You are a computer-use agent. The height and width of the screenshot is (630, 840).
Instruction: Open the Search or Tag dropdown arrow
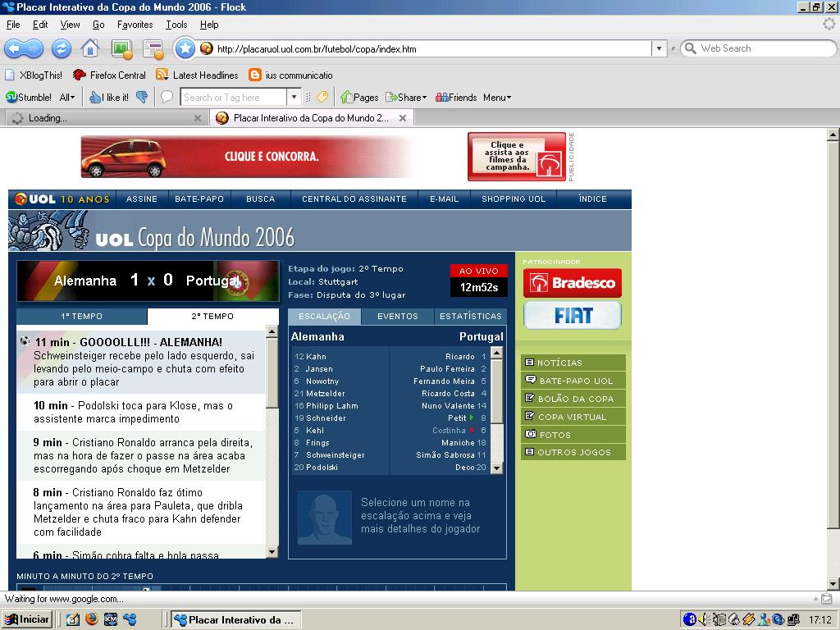[293, 97]
